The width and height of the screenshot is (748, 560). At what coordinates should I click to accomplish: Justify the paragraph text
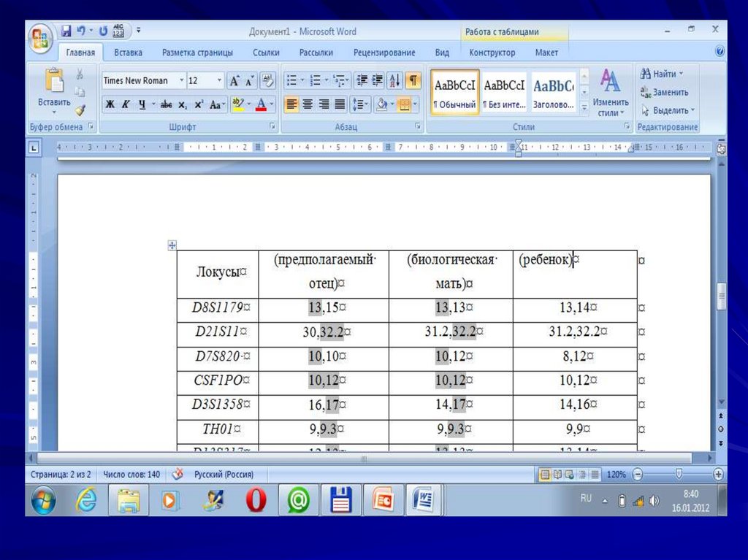pos(340,104)
